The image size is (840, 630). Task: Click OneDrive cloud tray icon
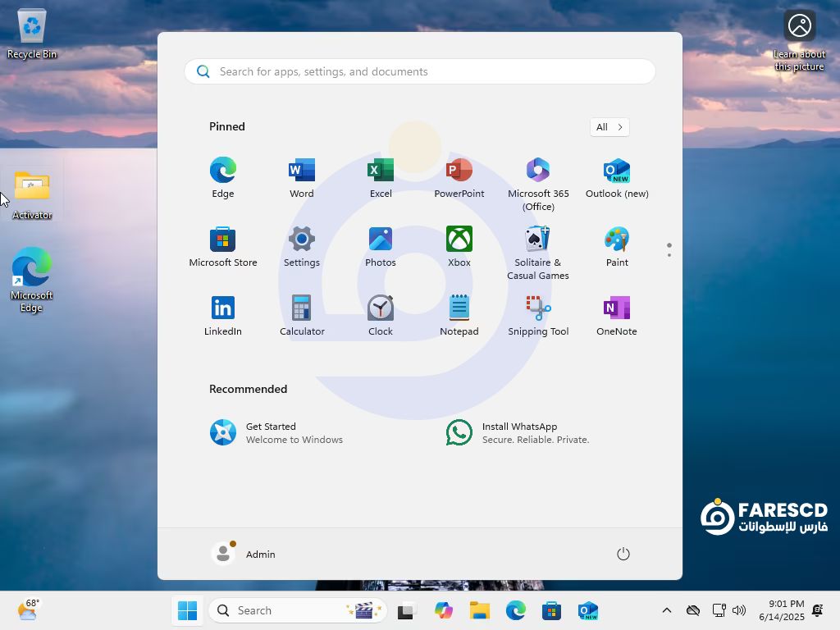693,610
